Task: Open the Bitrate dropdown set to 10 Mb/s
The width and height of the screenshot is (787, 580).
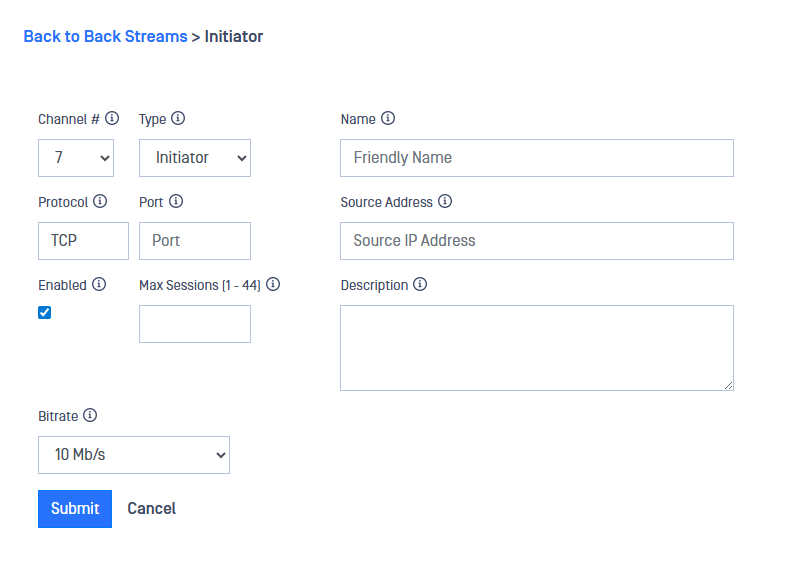Action: tap(134, 455)
